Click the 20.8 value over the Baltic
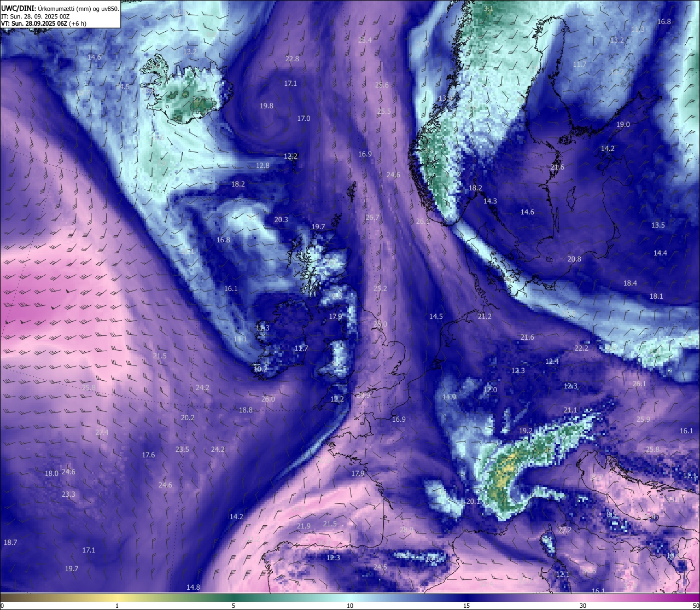 574,259
